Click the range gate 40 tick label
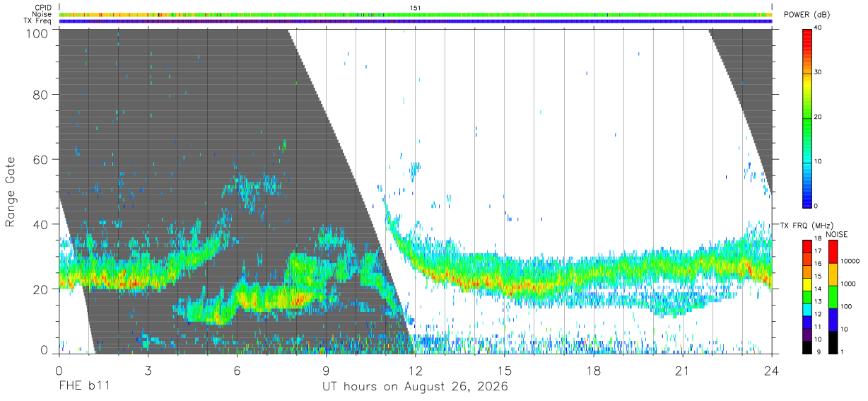868x401 pixels. [x=40, y=224]
